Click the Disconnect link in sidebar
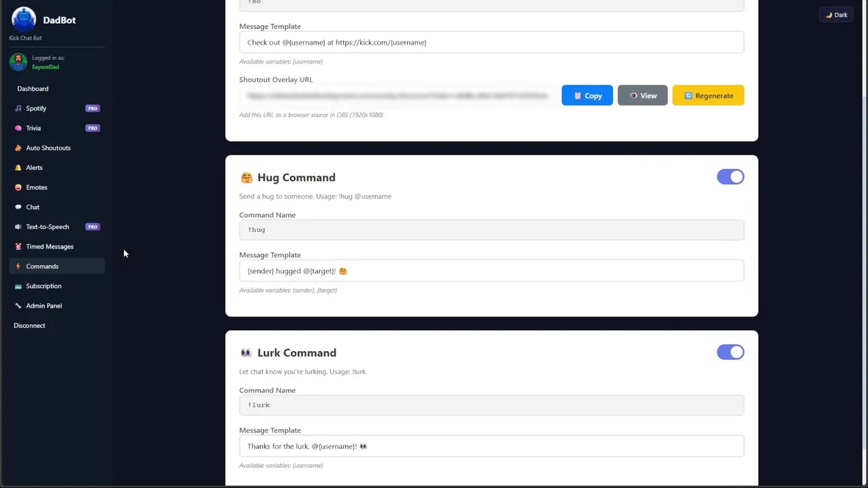This screenshot has width=868, height=488. [29, 325]
